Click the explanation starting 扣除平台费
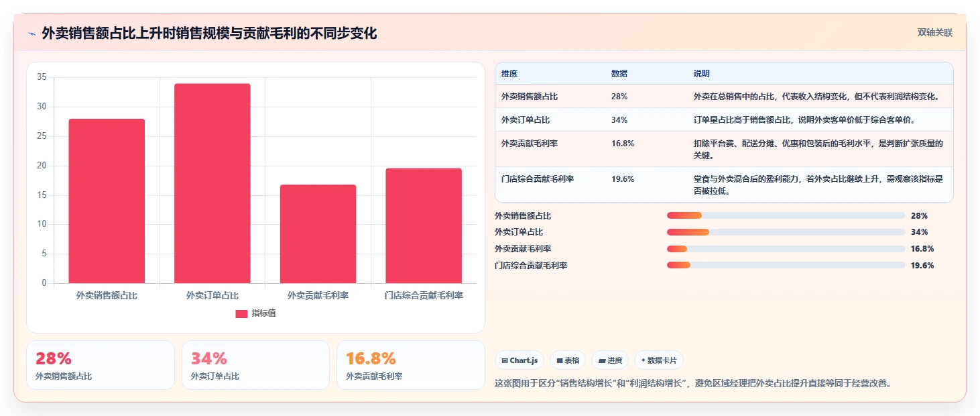Viewport: 980px width, 416px height. (818, 149)
